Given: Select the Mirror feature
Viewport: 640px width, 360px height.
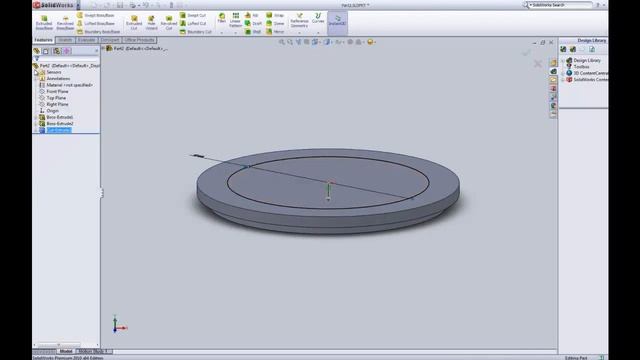Looking at the screenshot, I should pos(275,31).
